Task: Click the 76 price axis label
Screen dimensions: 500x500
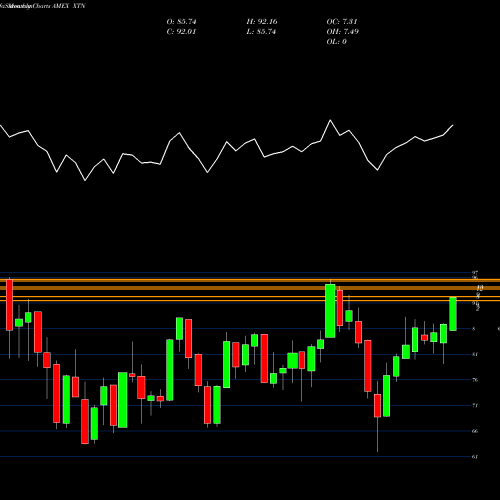Action: (475, 380)
